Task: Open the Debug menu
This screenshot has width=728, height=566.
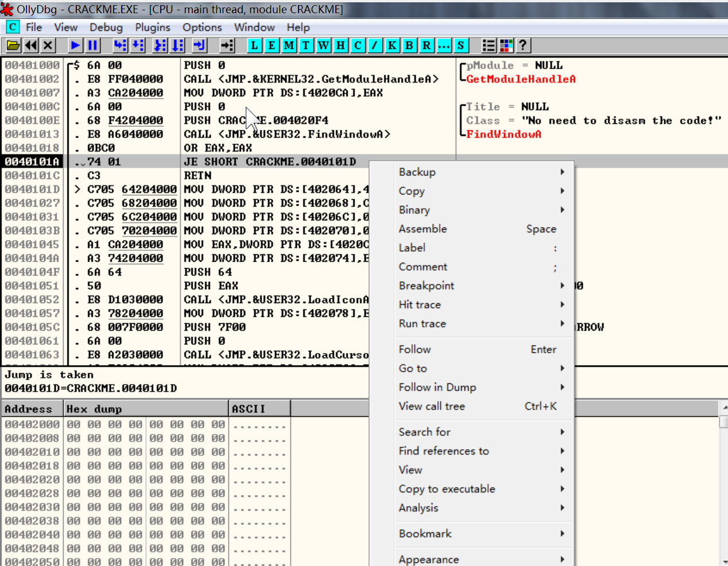Action: (106, 27)
